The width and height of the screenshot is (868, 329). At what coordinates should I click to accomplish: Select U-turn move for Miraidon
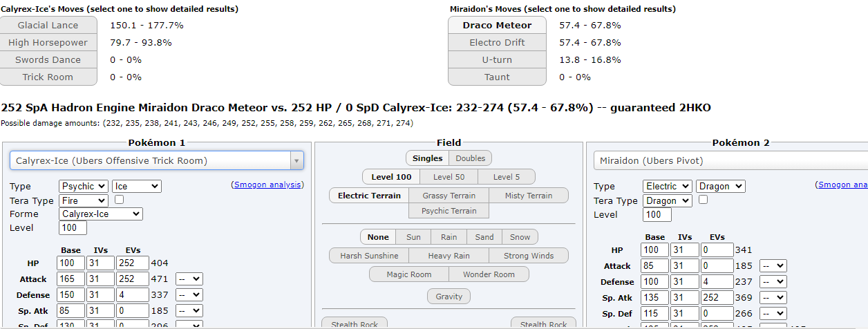point(497,60)
